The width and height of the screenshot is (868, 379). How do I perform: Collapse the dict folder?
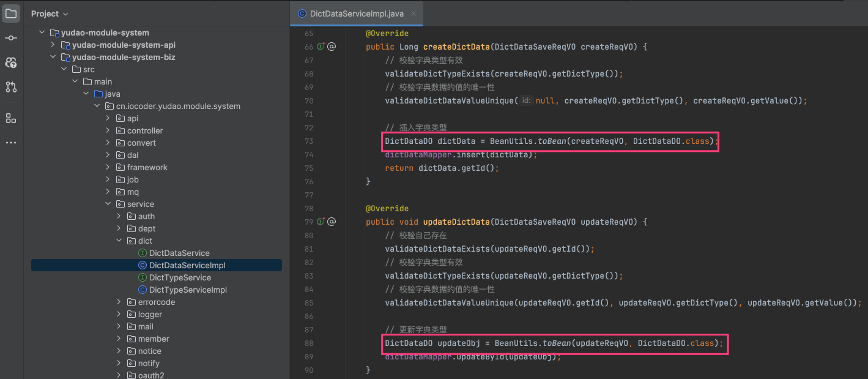point(119,241)
